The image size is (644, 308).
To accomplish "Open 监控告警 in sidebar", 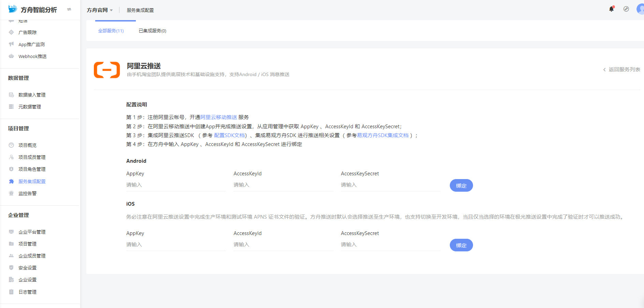I will click(28, 193).
